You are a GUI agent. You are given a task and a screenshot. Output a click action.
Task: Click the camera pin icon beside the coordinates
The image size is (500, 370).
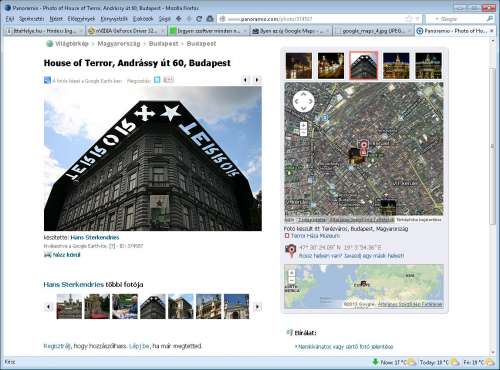coord(291,251)
